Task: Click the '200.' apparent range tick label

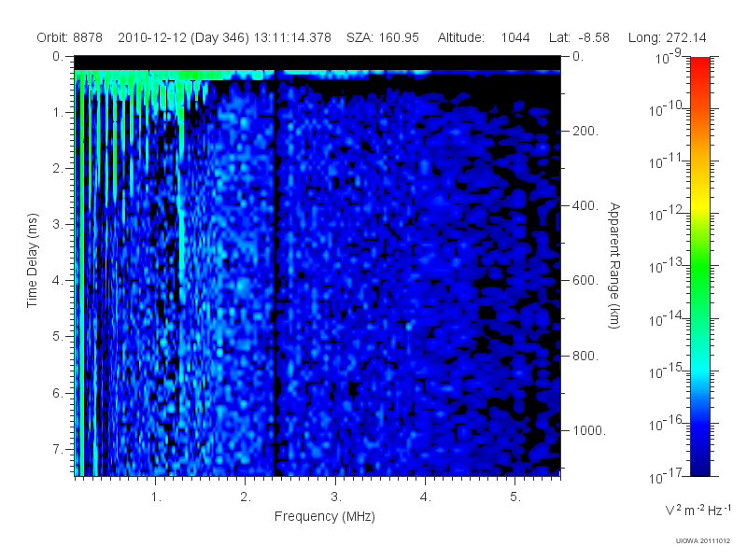Action: [x=585, y=131]
